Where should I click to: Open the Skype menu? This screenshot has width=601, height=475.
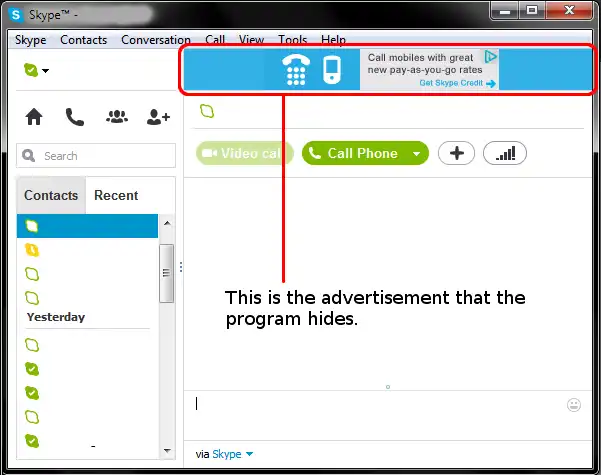coord(30,40)
